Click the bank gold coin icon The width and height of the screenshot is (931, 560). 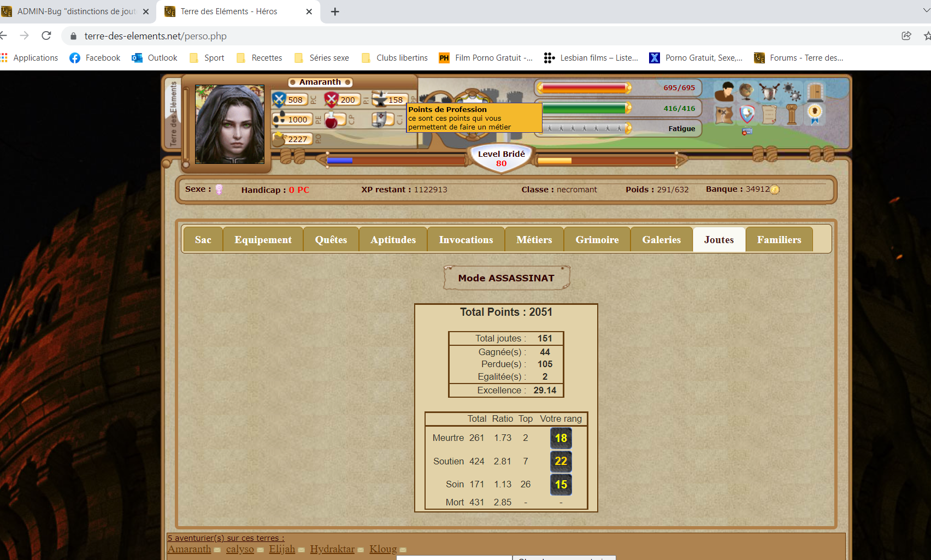pyautogui.click(x=775, y=190)
